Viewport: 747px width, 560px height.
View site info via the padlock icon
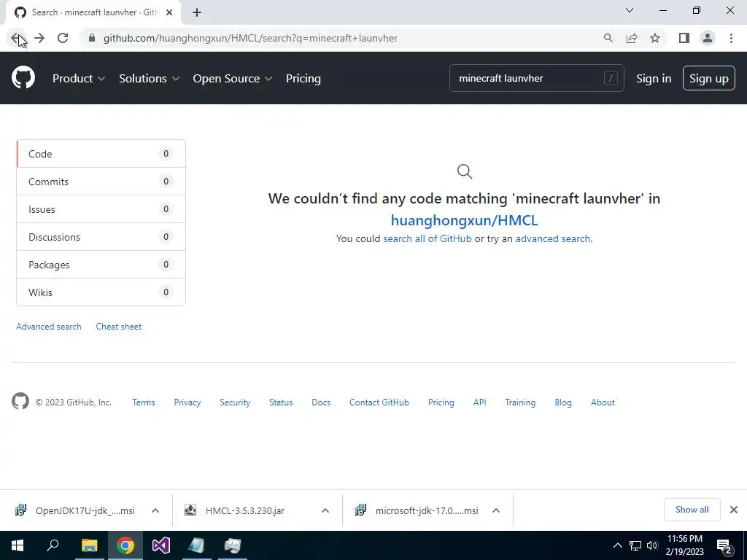pyautogui.click(x=92, y=38)
